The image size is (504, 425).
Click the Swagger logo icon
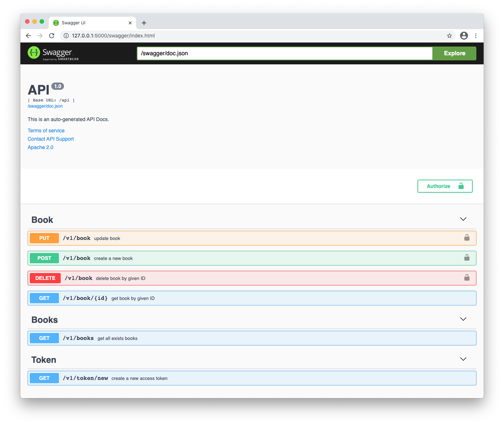pyautogui.click(x=34, y=53)
